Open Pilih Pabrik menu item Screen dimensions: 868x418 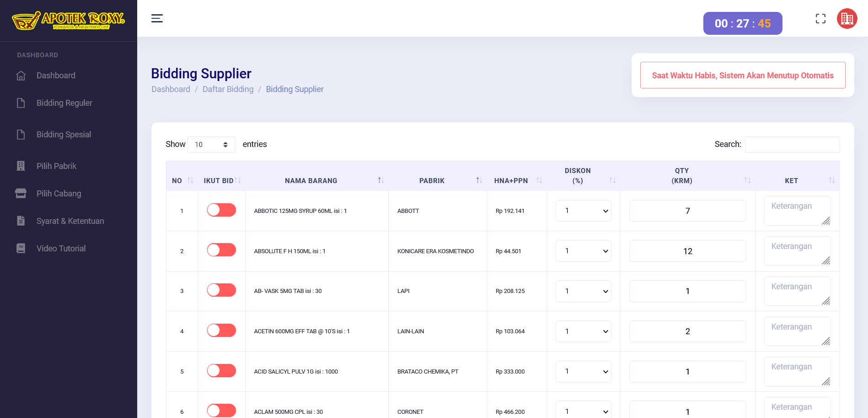coord(56,166)
